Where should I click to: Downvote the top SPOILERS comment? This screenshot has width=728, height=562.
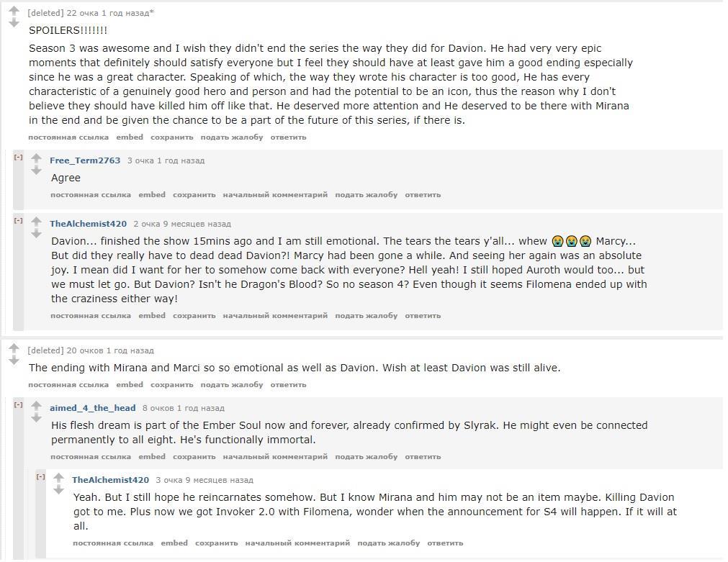click(14, 24)
